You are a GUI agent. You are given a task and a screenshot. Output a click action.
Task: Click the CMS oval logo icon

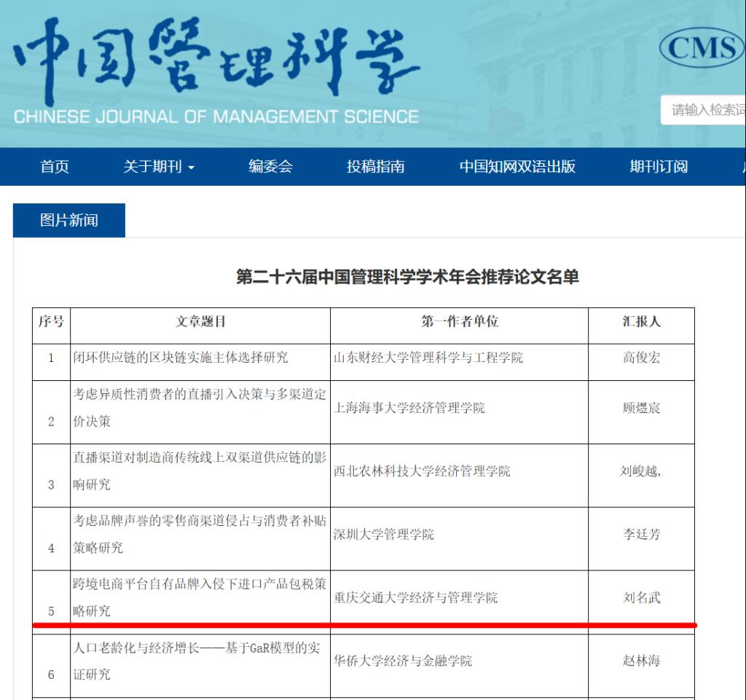coord(702,48)
